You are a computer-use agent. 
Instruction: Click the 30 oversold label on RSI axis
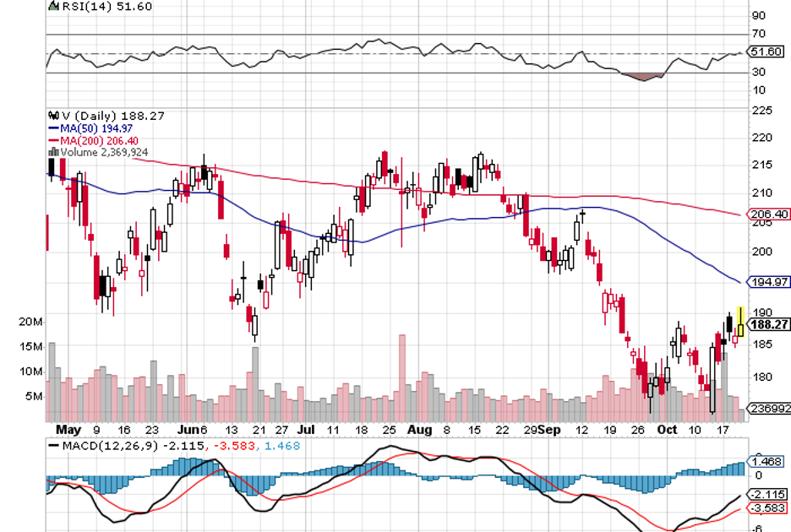(x=758, y=72)
